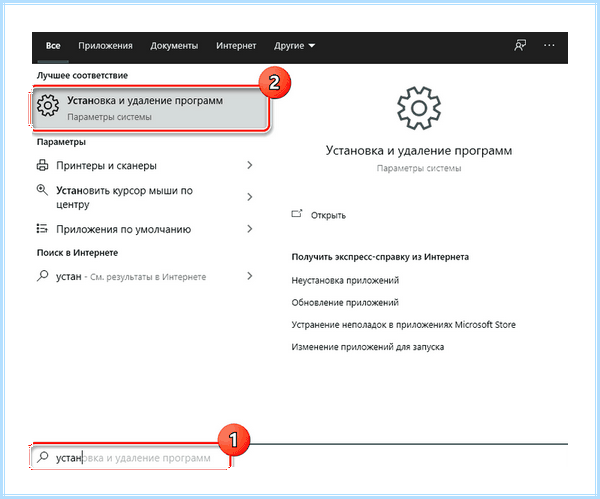This screenshot has width=600, height=499.
Task: Click the magnifier icon in search box
Action: tap(42, 457)
